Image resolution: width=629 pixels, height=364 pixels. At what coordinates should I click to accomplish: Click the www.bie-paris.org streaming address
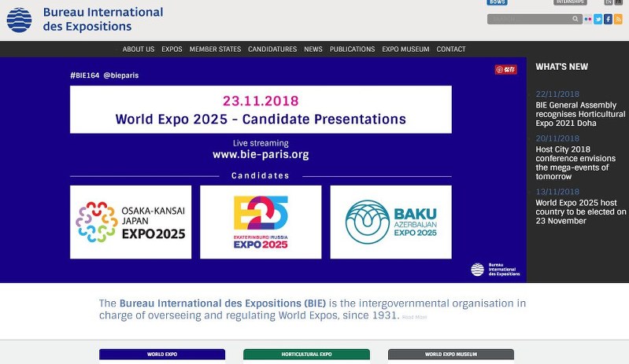tap(261, 155)
